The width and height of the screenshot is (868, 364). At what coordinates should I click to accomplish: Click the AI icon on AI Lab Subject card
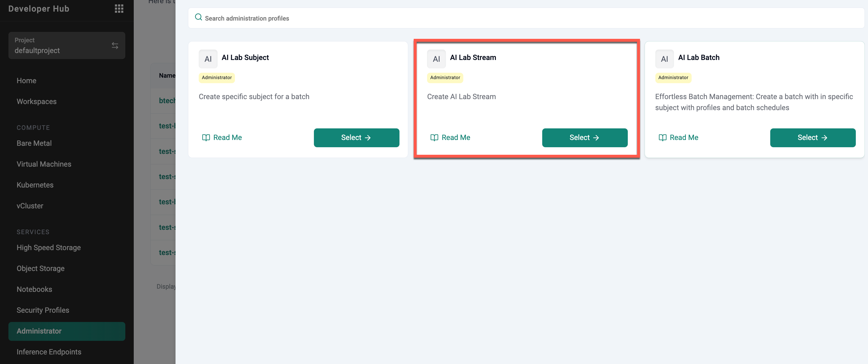pos(208,59)
